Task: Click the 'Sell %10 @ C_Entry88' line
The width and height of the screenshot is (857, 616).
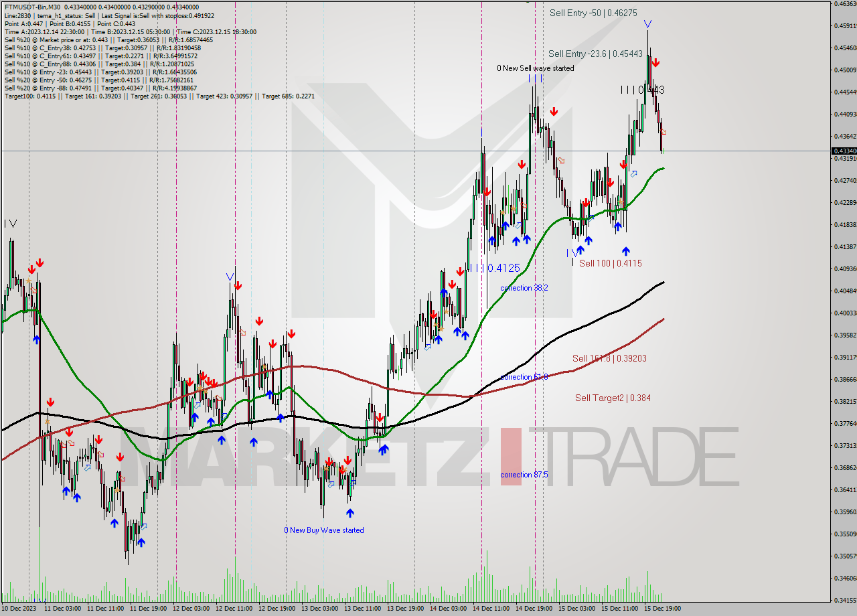Action: pyautogui.click(x=99, y=64)
